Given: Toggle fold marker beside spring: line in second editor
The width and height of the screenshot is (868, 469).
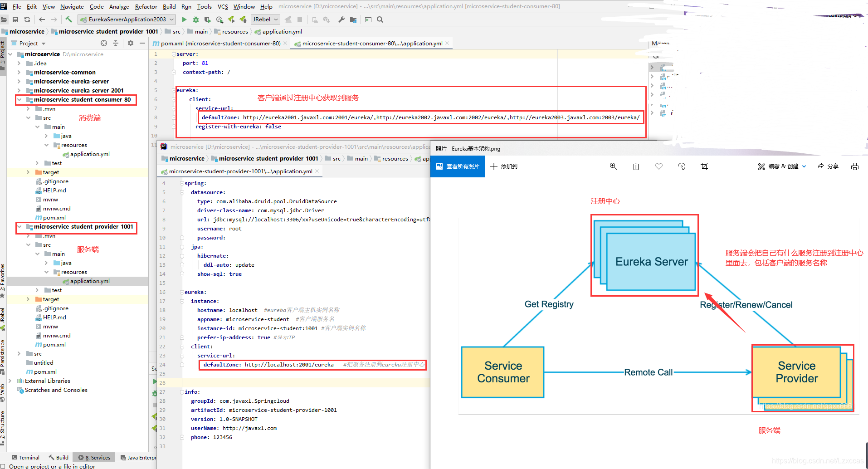Looking at the screenshot, I should [x=182, y=183].
